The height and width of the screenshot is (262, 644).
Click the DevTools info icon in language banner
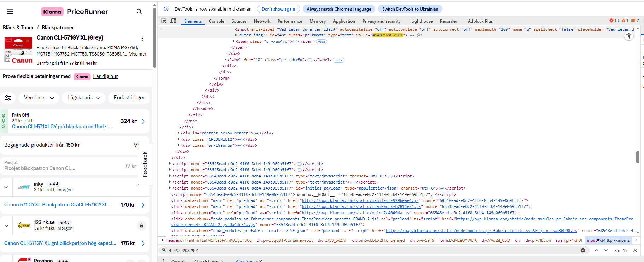[166, 9]
